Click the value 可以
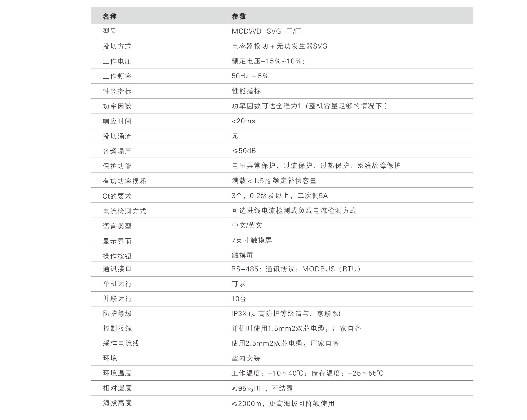Viewport: 527px width, 420px height. pos(238,284)
